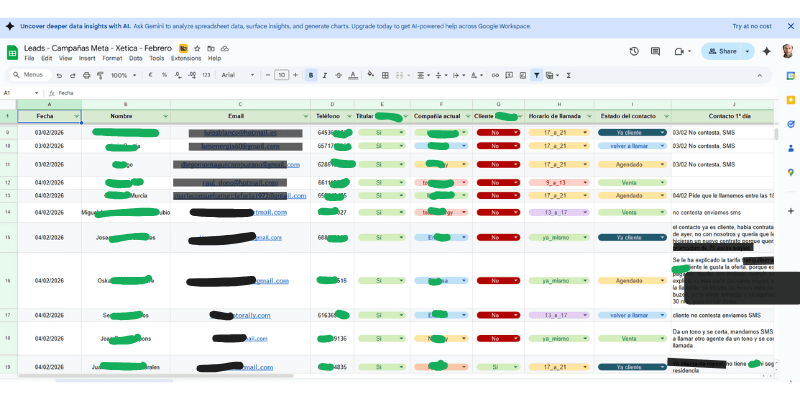Screen dimensions: 800x400
Task: Click the Redo icon in the toolbar
Action: point(72,76)
